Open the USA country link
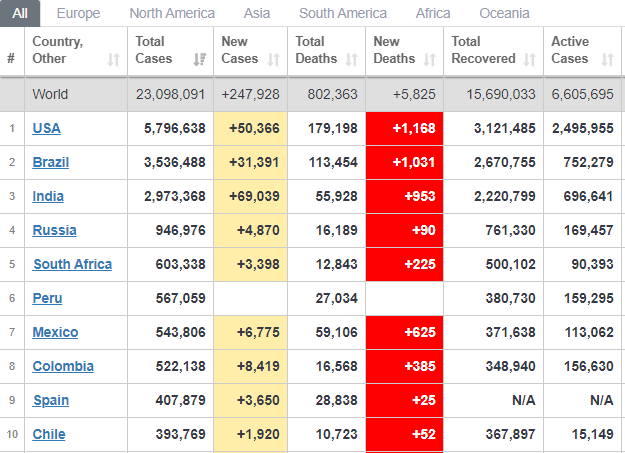Viewport: 625px width, 453px height. [47, 128]
